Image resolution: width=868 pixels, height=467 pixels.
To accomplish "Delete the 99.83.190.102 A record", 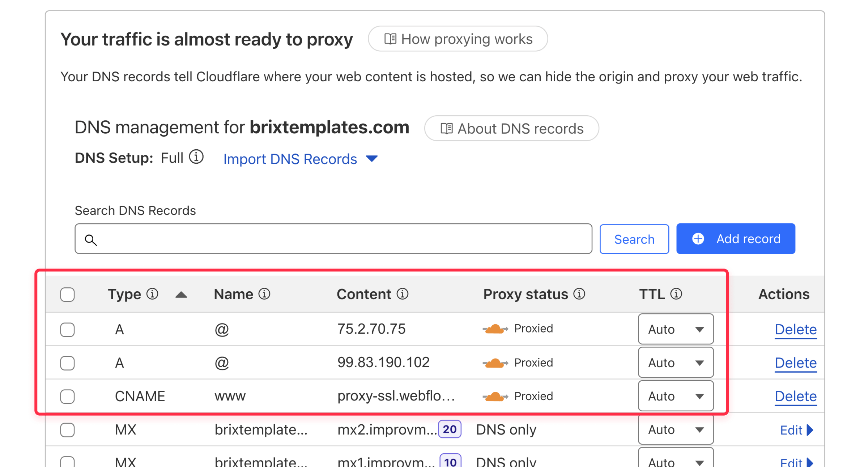I will point(796,363).
